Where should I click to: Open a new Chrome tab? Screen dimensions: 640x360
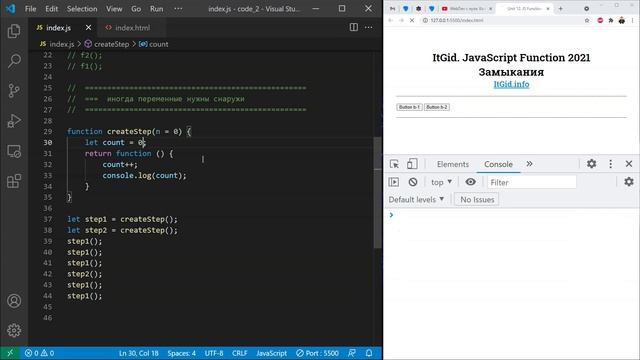point(560,9)
